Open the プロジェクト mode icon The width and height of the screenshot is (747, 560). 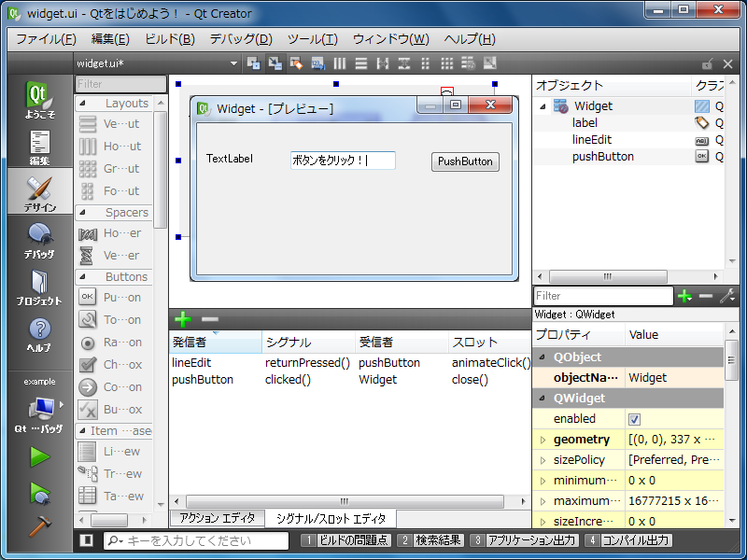(x=39, y=287)
